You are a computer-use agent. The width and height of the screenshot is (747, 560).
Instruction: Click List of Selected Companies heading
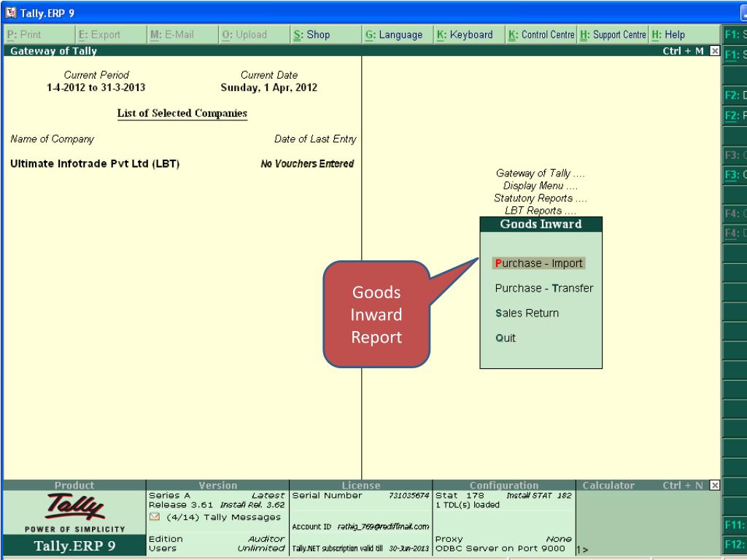tap(182, 113)
